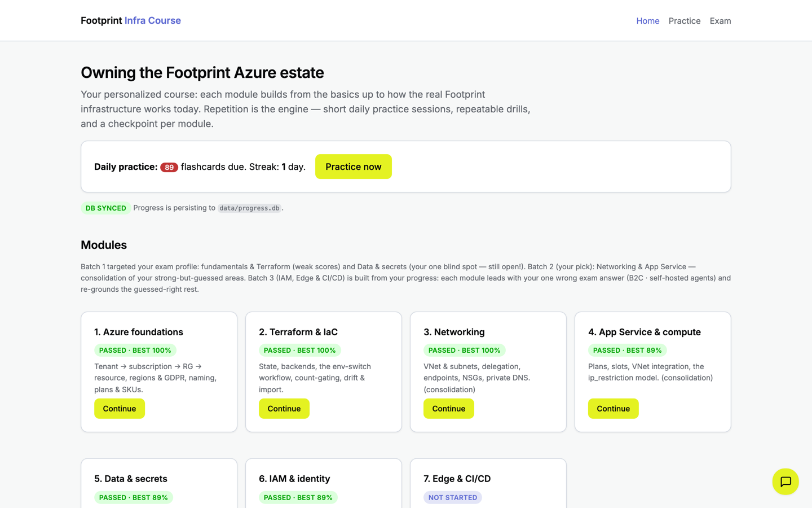
Task: Click the Practice now button
Action: click(x=354, y=167)
